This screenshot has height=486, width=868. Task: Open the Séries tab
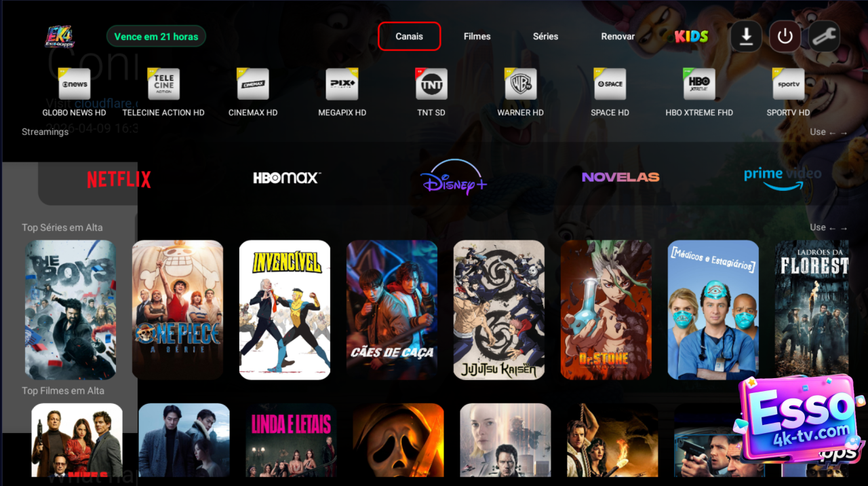(545, 37)
